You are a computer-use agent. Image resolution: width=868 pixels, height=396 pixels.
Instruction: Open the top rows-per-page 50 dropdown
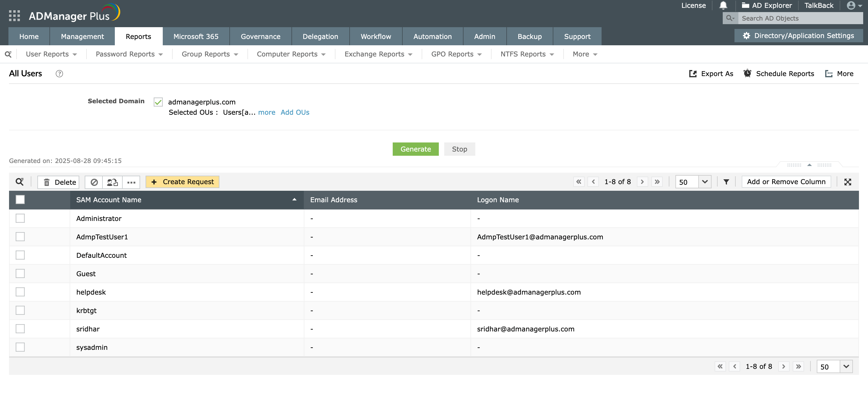(705, 182)
